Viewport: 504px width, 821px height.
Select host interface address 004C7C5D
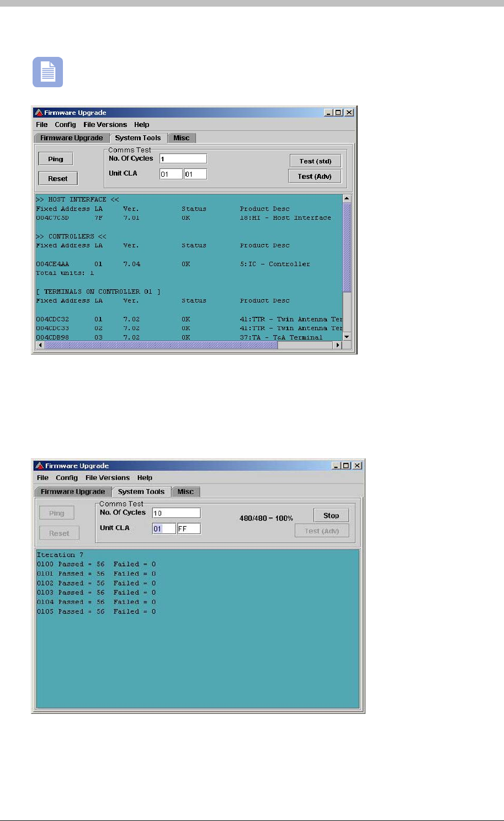pyautogui.click(x=52, y=218)
